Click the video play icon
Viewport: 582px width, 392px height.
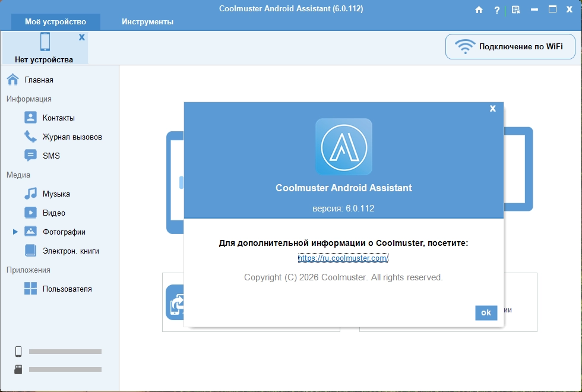pyautogui.click(x=30, y=213)
